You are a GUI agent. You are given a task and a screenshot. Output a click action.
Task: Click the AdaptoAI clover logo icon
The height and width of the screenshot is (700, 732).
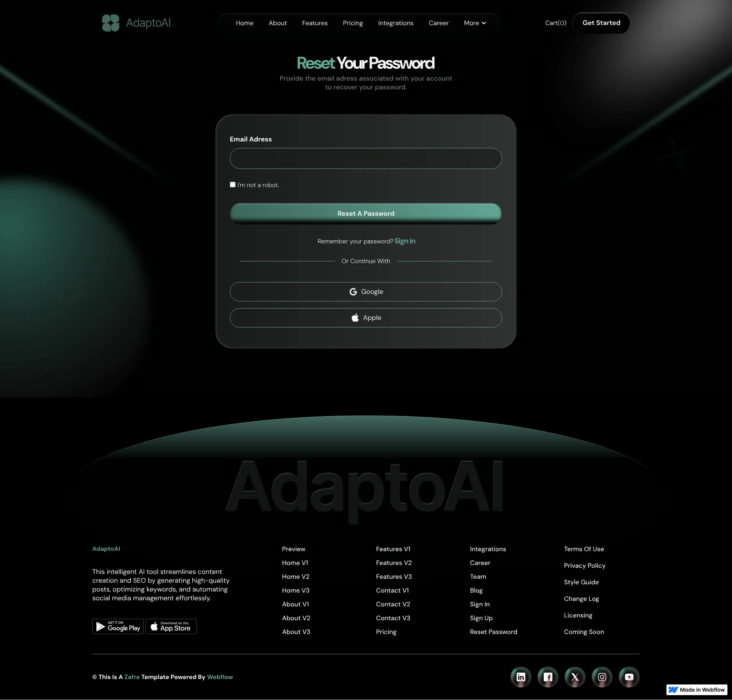pyautogui.click(x=111, y=23)
